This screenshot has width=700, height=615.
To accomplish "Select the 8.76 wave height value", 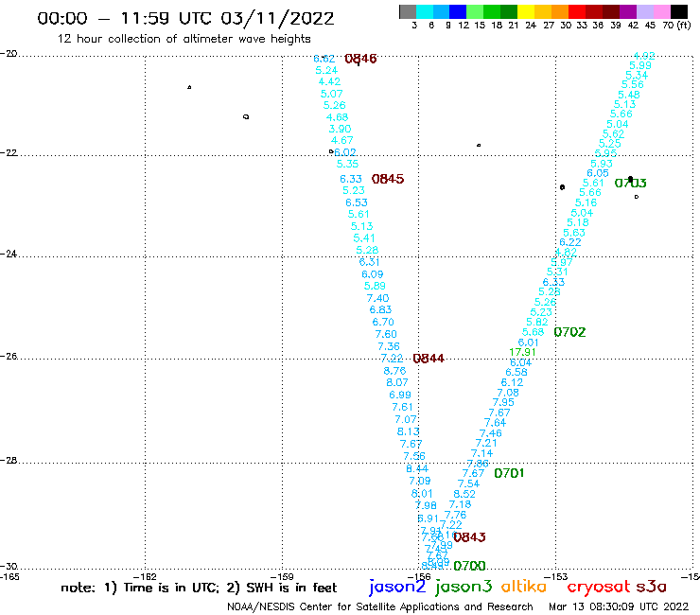I will tap(394, 371).
